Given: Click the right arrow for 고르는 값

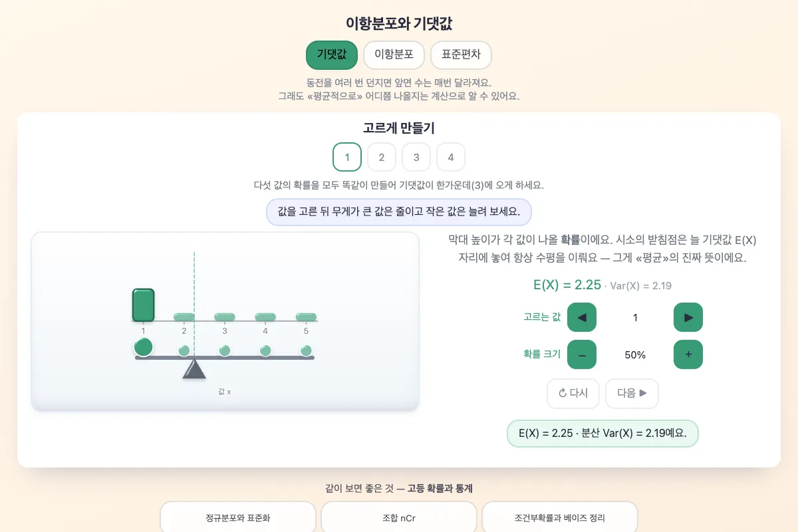Looking at the screenshot, I should click(x=688, y=317).
